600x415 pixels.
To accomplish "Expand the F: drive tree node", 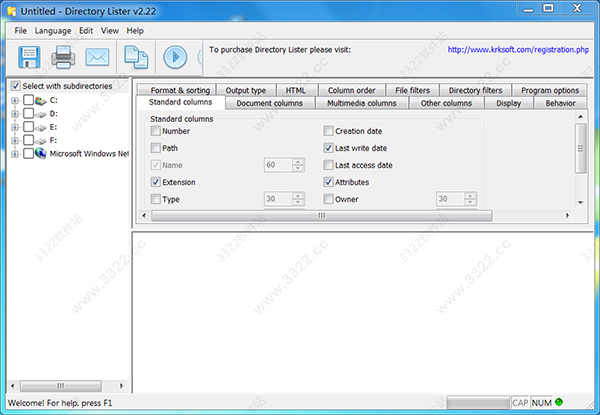I will point(15,141).
